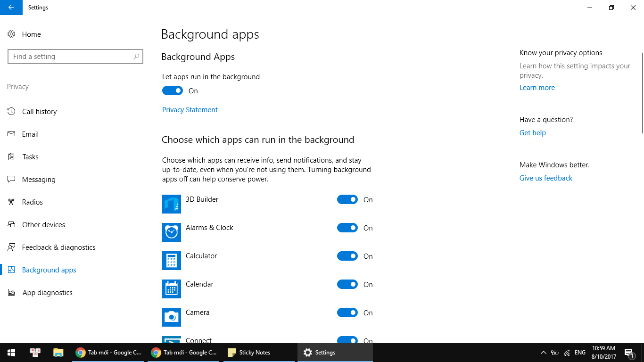Open the Feedback & diagnostics section
The height and width of the screenshot is (362, 644).
click(x=58, y=247)
